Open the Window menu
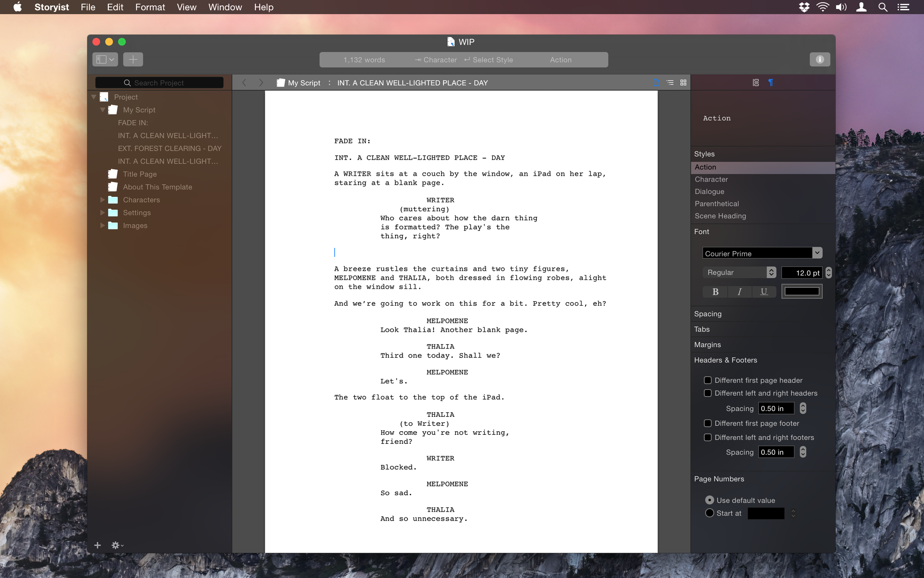 225,7
